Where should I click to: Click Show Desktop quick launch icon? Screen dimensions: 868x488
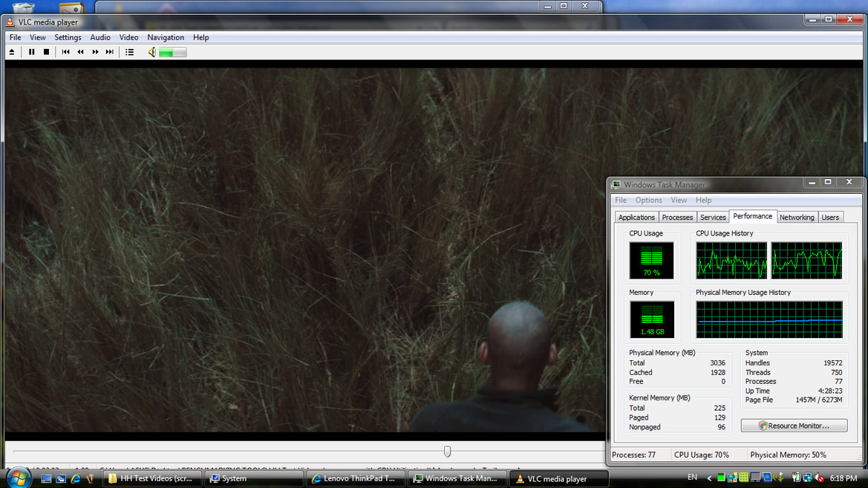click(46, 478)
